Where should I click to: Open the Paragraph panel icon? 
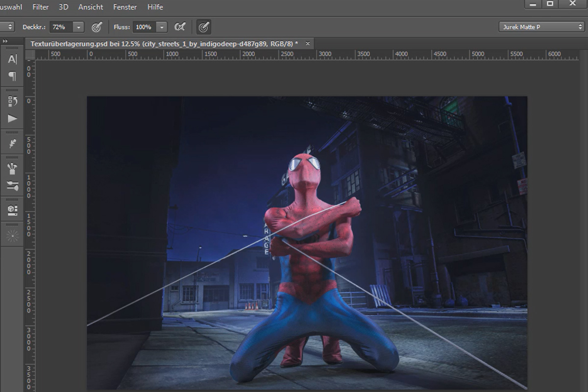point(12,76)
